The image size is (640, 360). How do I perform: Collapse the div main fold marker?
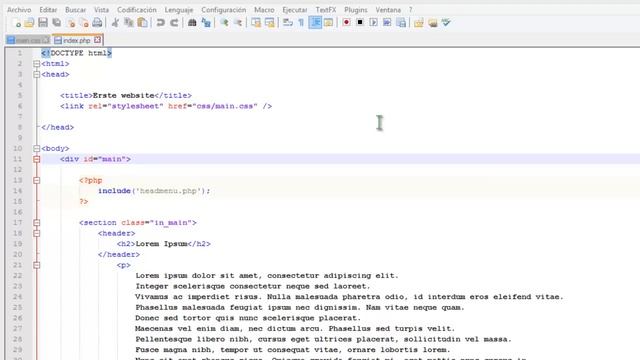tap(36, 159)
